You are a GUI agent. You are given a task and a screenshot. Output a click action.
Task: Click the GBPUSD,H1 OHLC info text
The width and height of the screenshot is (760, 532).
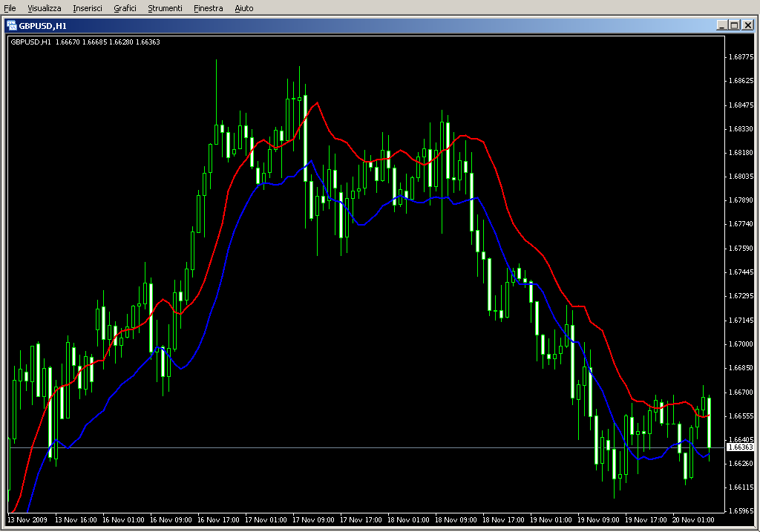pyautogui.click(x=85, y=42)
